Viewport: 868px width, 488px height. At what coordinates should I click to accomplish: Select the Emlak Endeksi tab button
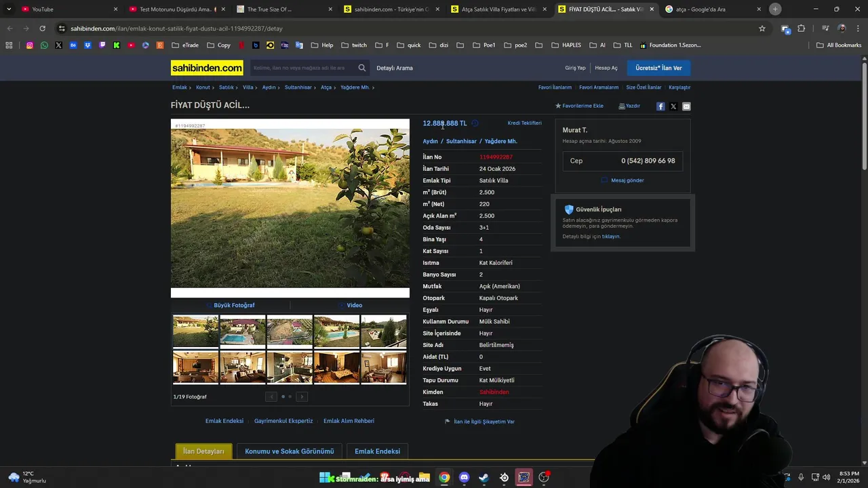pyautogui.click(x=377, y=451)
